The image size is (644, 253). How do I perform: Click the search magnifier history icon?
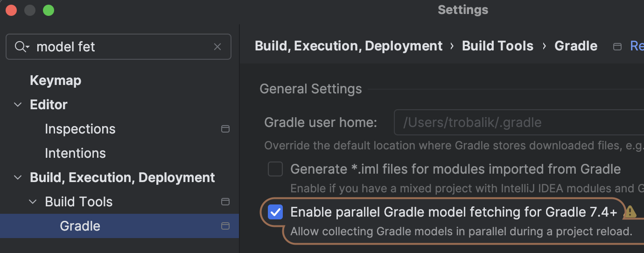(22, 47)
